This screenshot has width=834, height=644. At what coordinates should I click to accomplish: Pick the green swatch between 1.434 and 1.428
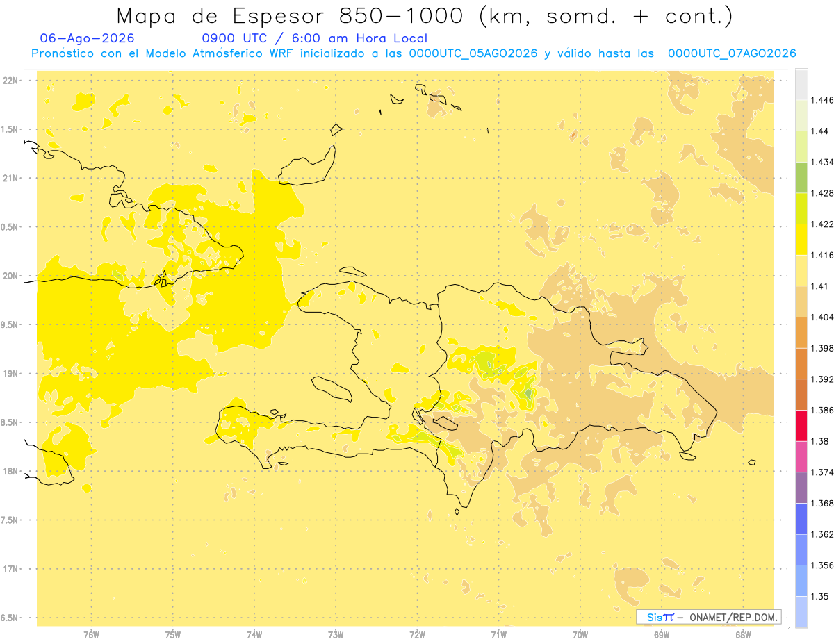pos(801,177)
